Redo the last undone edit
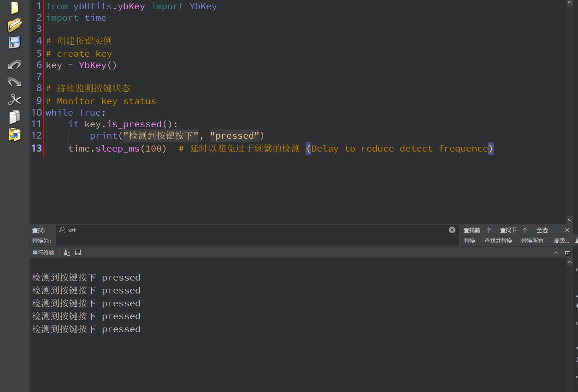 coord(15,82)
